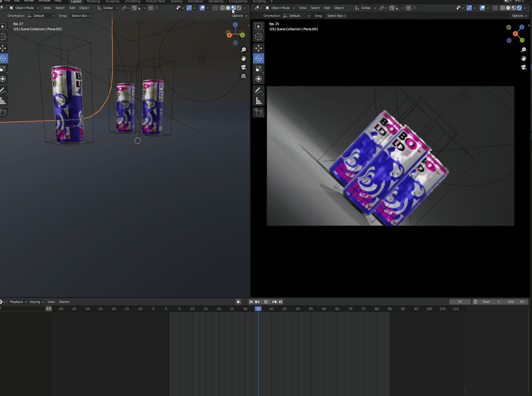Open the Select Box drag dropdown on left
Screen dimensions: 532x396
(x=81, y=16)
